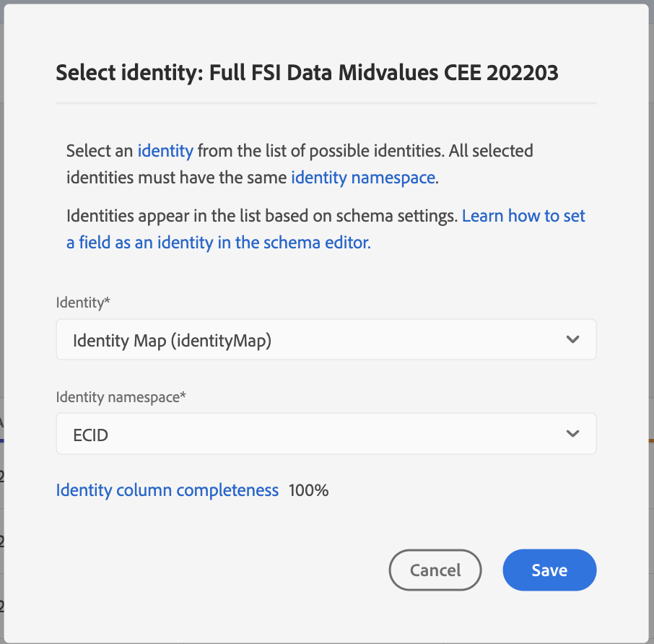This screenshot has height=644, width=654.
Task: Save the identity selection
Action: point(549,570)
